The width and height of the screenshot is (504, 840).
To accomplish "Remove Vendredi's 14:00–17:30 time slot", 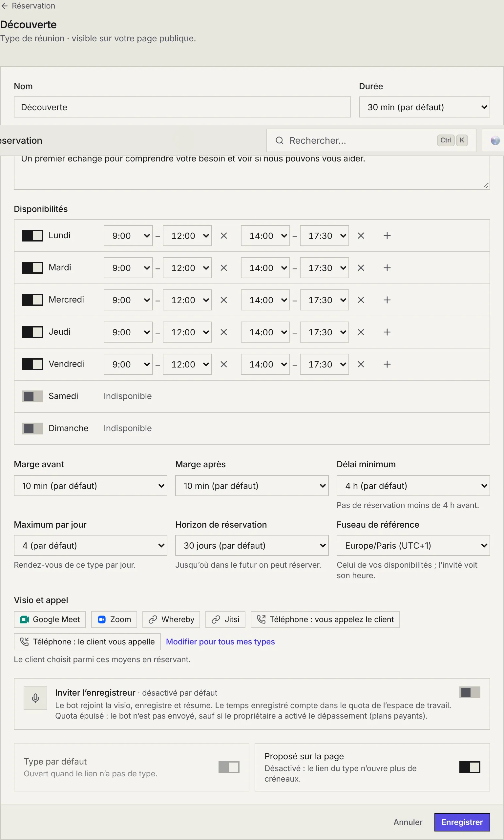I will [361, 364].
